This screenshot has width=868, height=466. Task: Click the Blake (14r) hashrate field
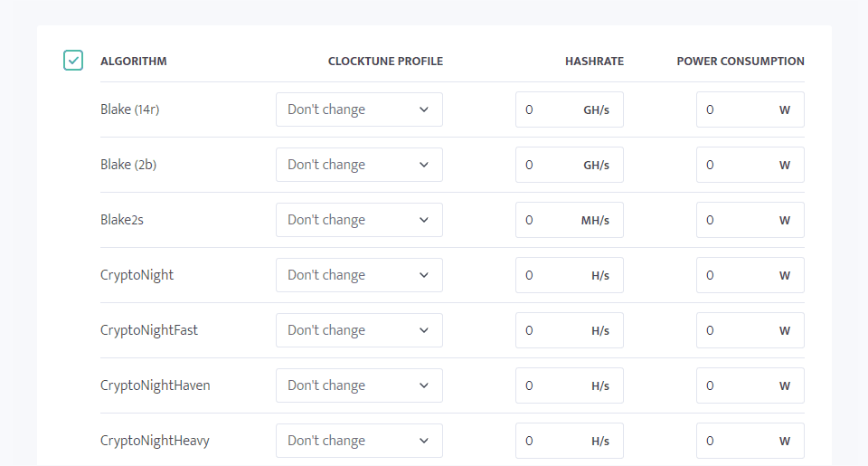(552, 109)
